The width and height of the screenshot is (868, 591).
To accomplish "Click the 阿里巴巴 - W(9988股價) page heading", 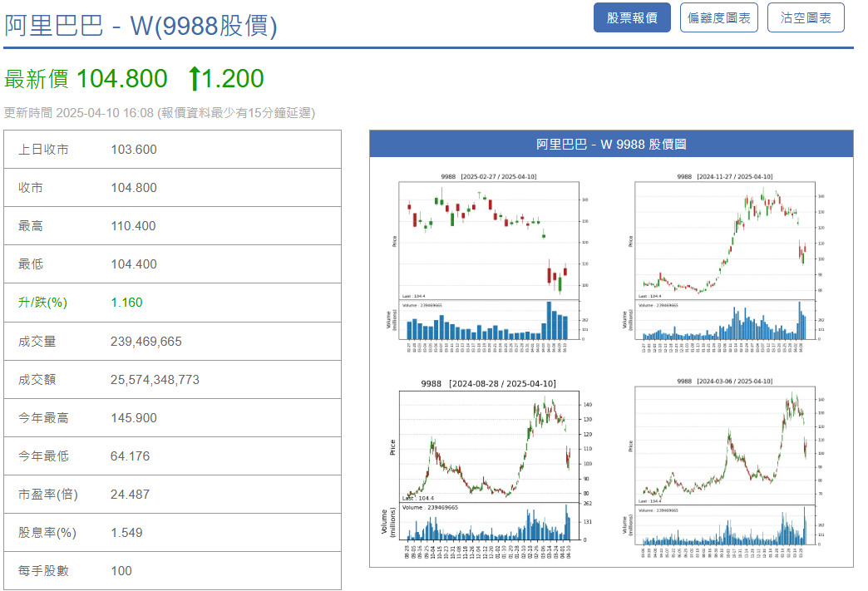I will [141, 26].
